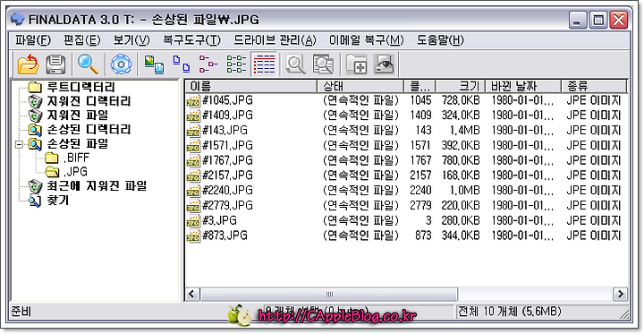Click the horizontal scrollbar thumb
The height and width of the screenshot is (334, 644).
[328, 294]
